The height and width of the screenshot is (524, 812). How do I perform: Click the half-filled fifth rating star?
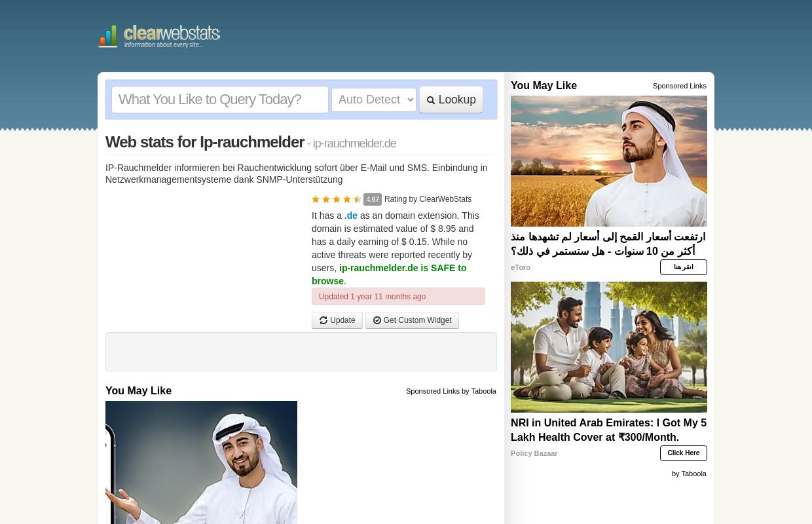tap(358, 199)
